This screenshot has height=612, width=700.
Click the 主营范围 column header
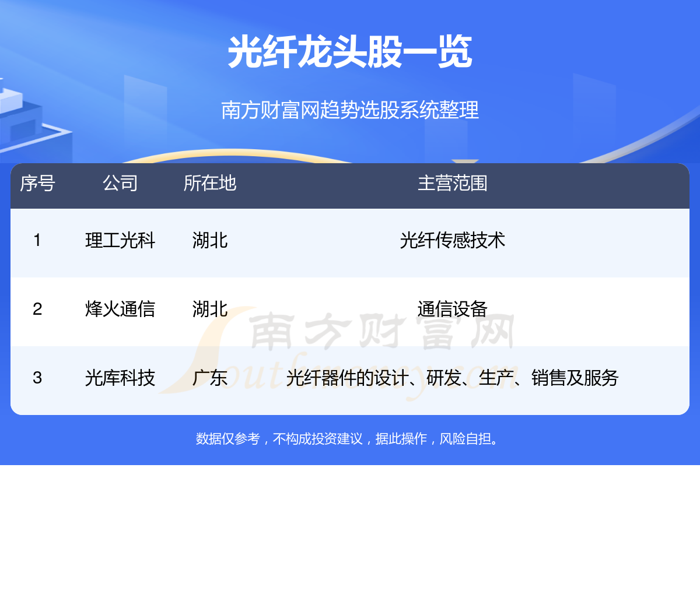[453, 183]
